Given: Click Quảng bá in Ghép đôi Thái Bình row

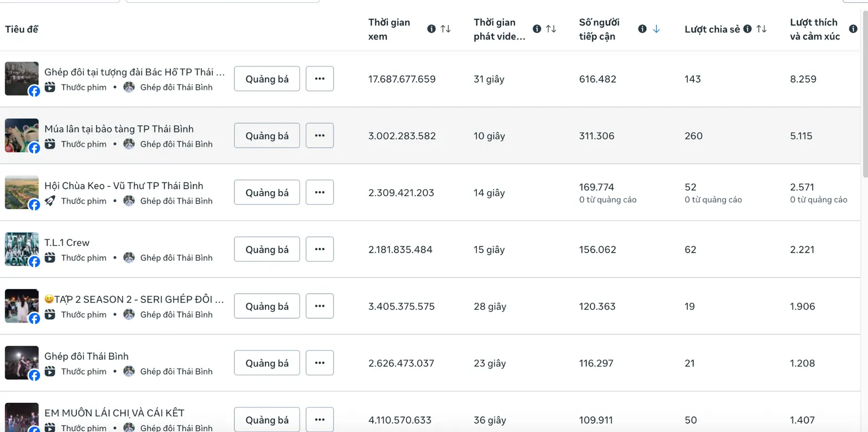Looking at the screenshot, I should coord(267,363).
